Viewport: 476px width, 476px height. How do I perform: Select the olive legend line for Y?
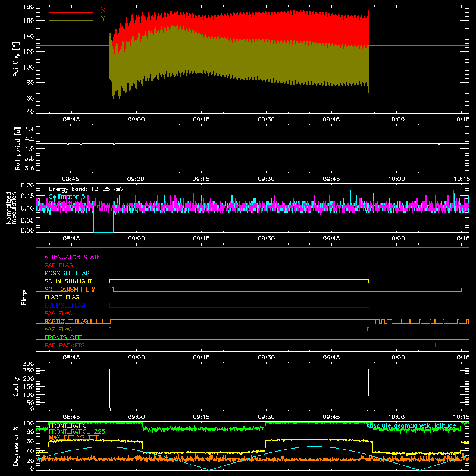71,20
